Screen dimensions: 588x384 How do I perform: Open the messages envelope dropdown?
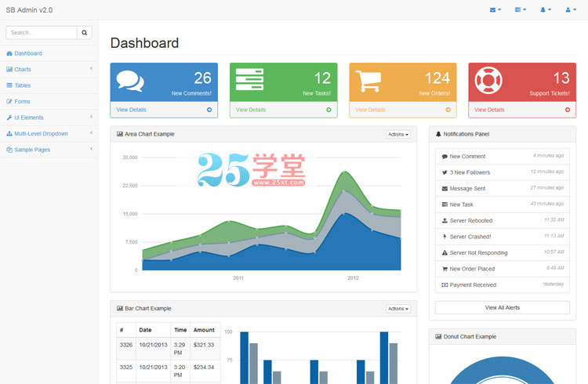pyautogui.click(x=495, y=9)
